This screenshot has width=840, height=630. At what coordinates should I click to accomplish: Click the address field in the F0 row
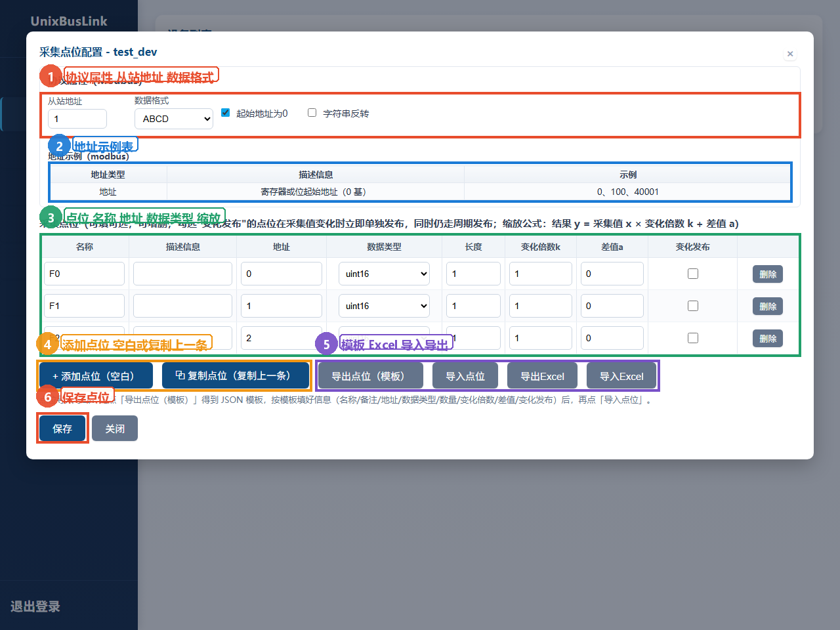pos(282,274)
